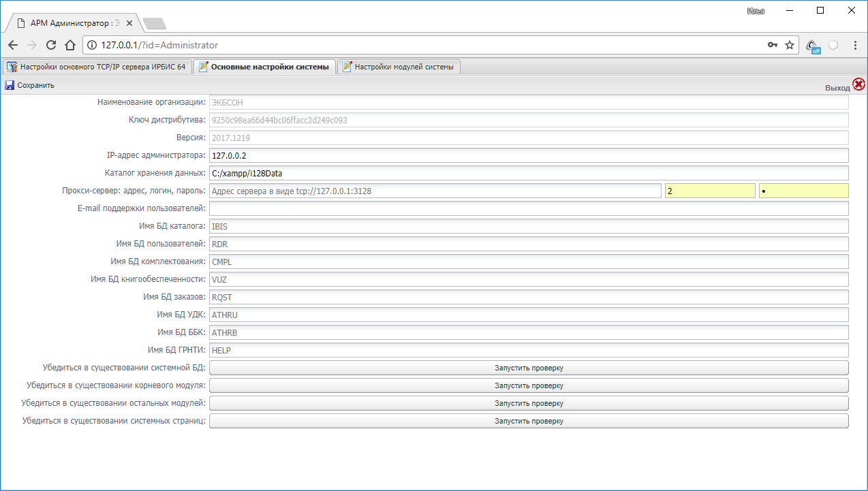Switch to Настройки основного TCP/IP сервера tab
The height and width of the screenshot is (491, 868).
[x=96, y=67]
